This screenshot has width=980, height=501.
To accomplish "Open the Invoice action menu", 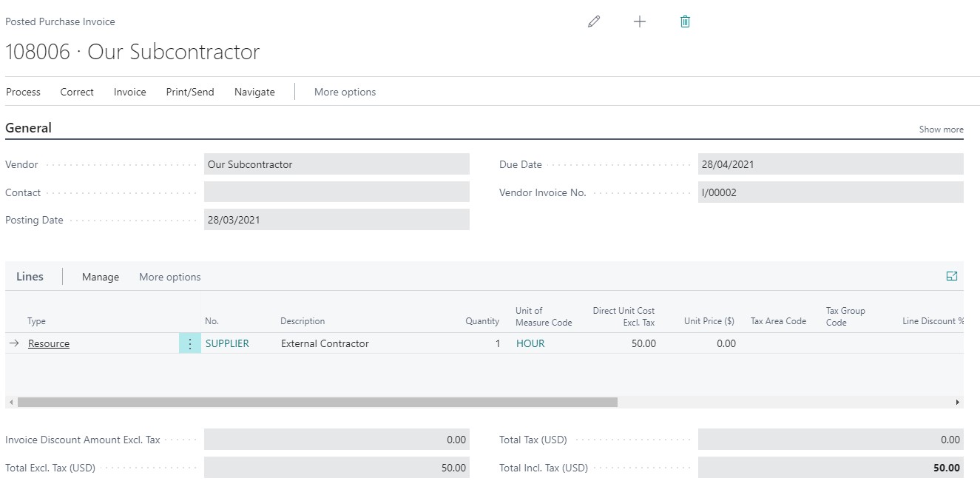I will [x=129, y=92].
